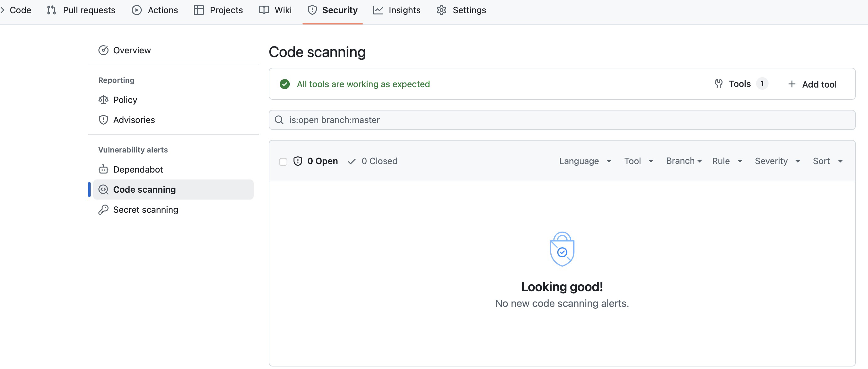The height and width of the screenshot is (369, 868).
Task: Click the Advisories shield icon
Action: (x=103, y=120)
